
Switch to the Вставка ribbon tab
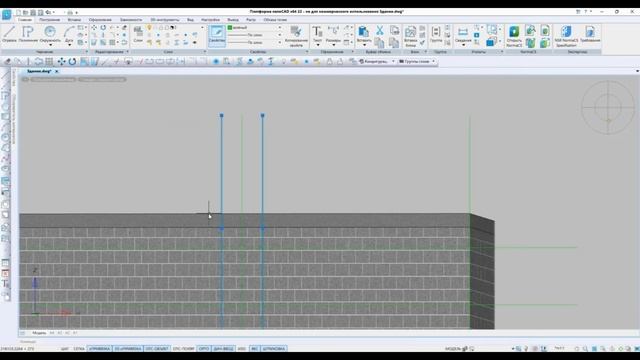tap(74, 20)
